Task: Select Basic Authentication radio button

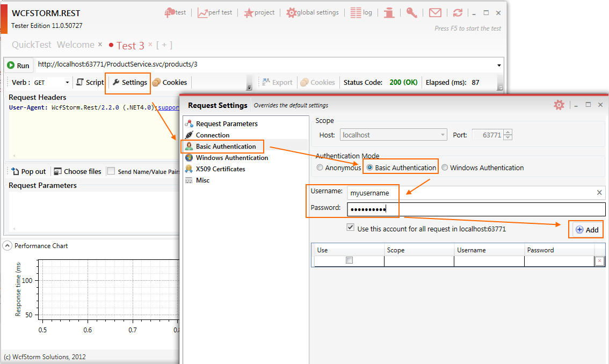Action: (369, 168)
